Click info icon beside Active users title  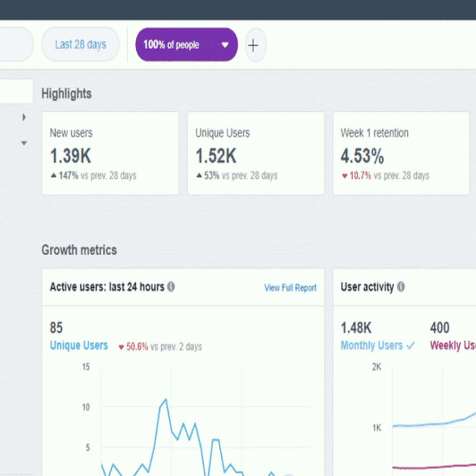coord(171,287)
